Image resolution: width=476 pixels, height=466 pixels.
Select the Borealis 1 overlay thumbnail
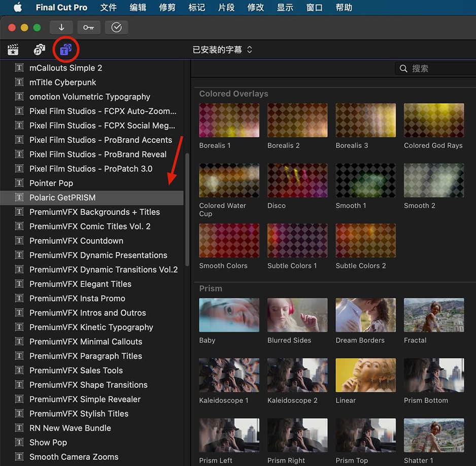tap(229, 120)
